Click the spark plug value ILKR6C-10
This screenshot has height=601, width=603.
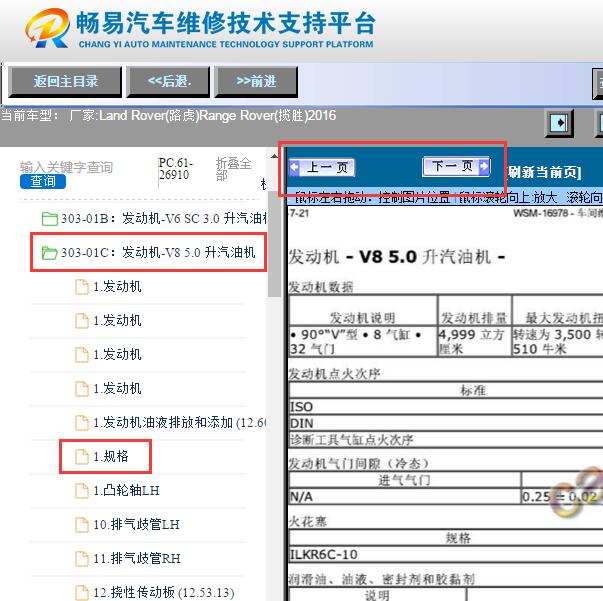[324, 554]
